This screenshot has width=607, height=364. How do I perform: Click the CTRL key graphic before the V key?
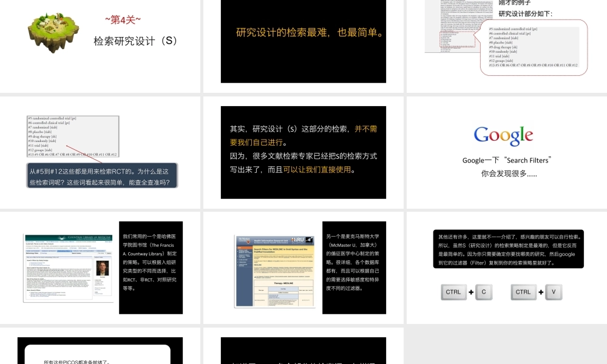523,292
